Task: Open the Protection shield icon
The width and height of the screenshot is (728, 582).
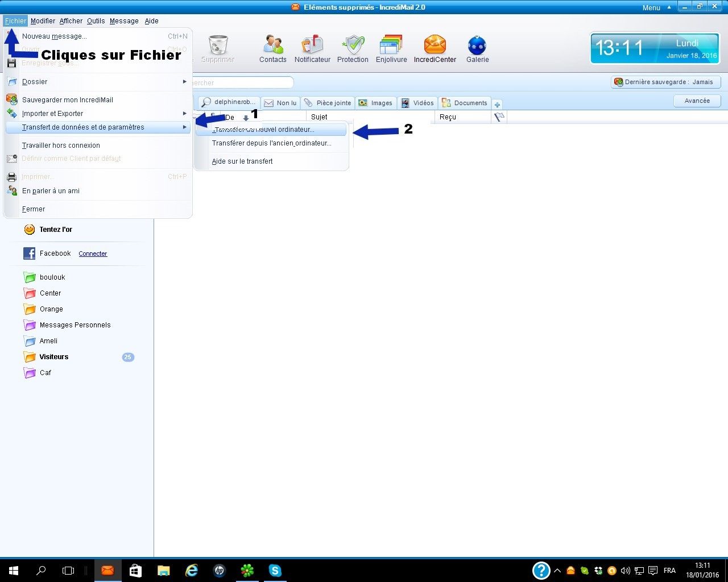Action: (353, 45)
